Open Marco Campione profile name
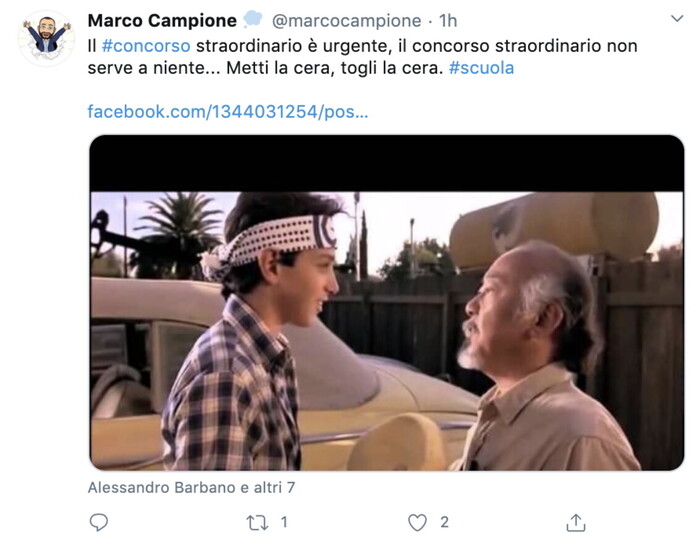Viewport: 700px width, 543px height. 162,21
